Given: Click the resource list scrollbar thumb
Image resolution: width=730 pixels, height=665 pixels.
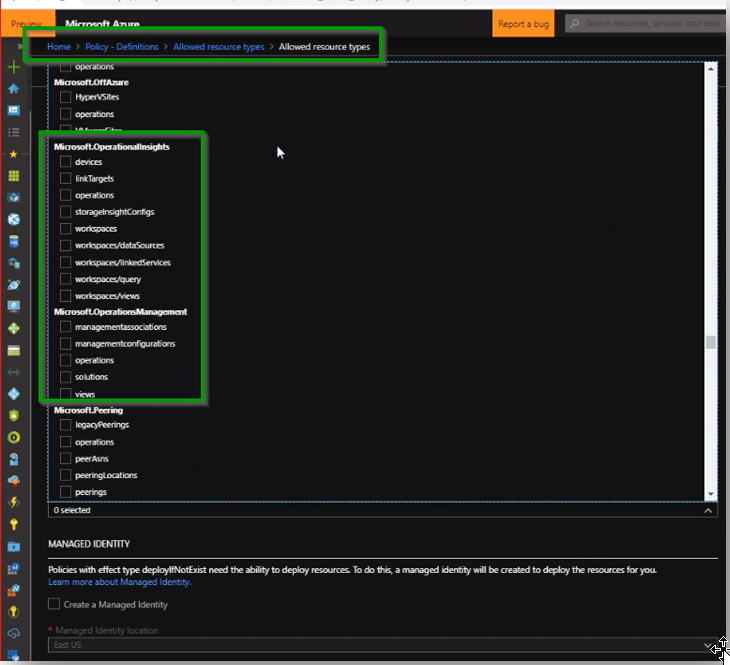Looking at the screenshot, I should tap(710, 342).
